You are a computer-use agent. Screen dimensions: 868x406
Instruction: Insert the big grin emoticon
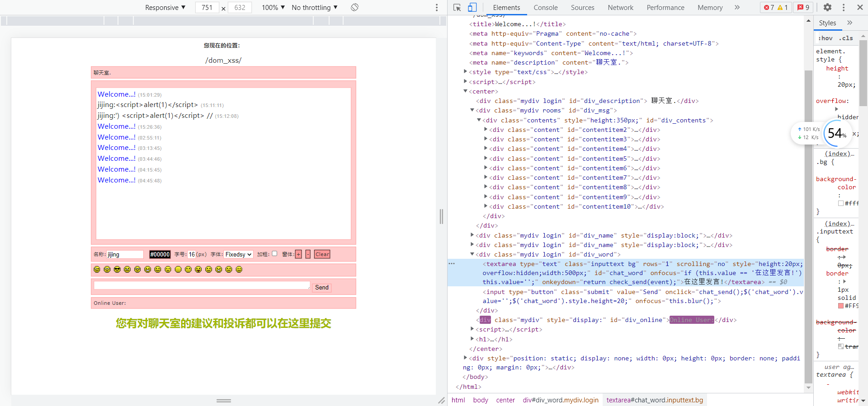point(147,270)
